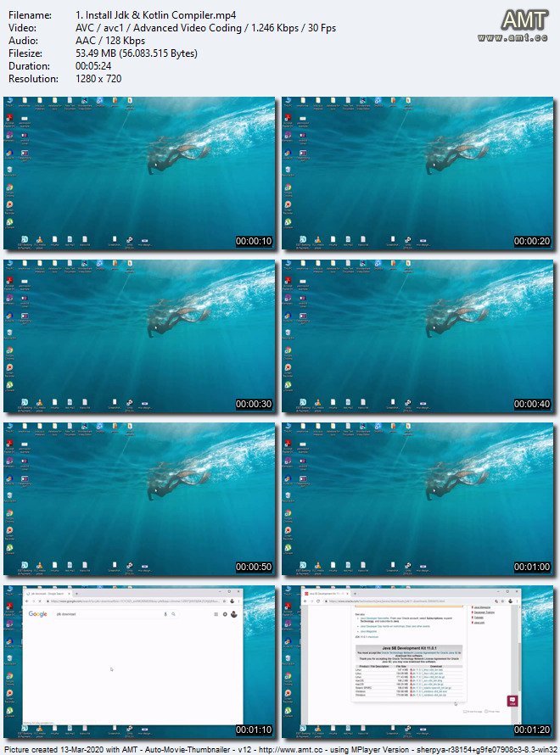
Task: View the 00:01:00 video frame
Action: point(417,499)
